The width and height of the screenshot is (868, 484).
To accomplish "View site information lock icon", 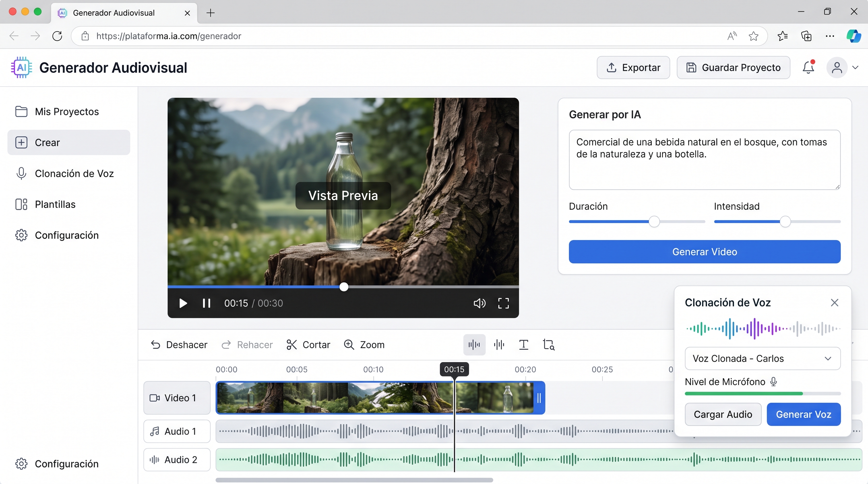I will [85, 36].
